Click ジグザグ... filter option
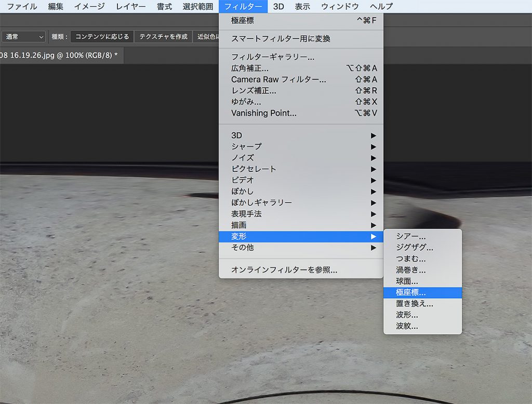Screen dimensions: 532x404 [414, 248]
